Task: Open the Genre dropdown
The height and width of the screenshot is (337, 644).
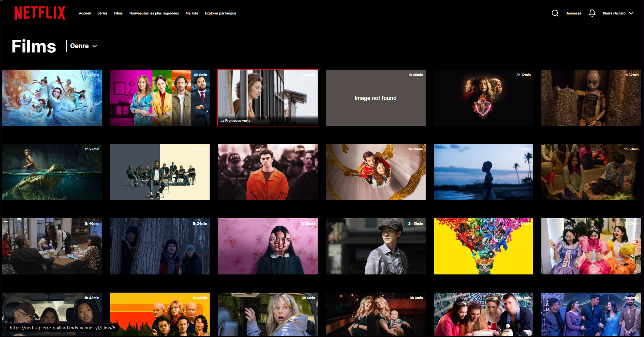Action: pos(84,46)
